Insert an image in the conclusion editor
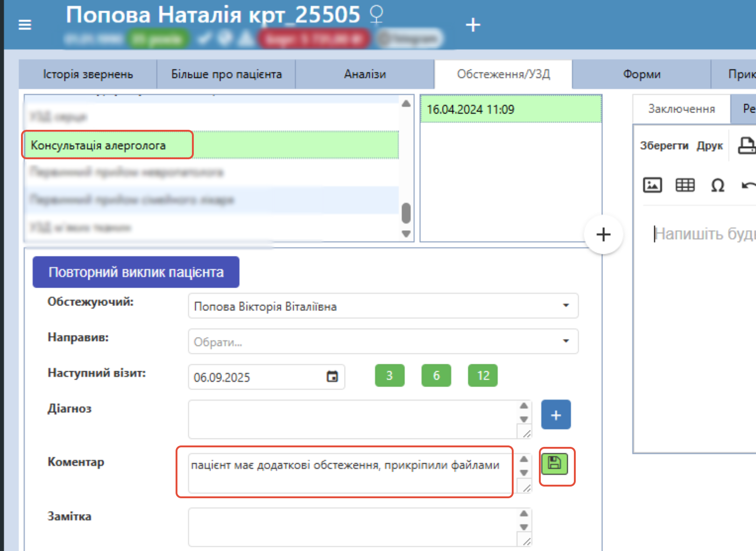 point(652,185)
